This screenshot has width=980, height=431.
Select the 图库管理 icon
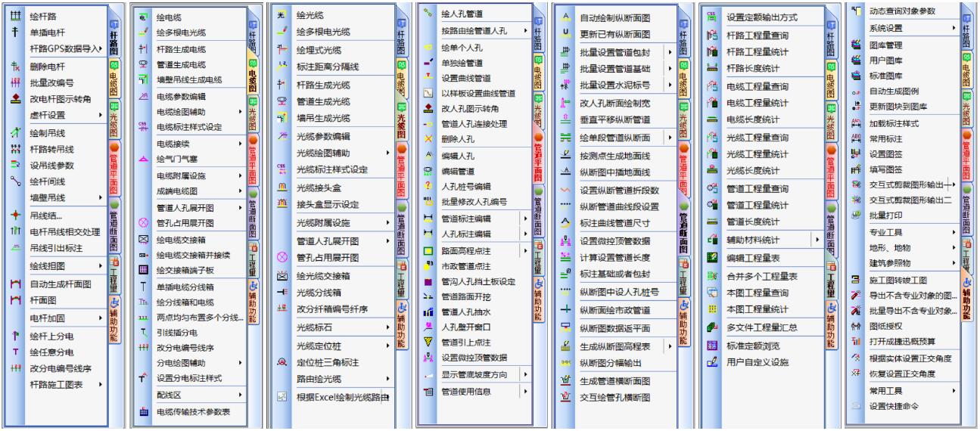[x=856, y=45]
